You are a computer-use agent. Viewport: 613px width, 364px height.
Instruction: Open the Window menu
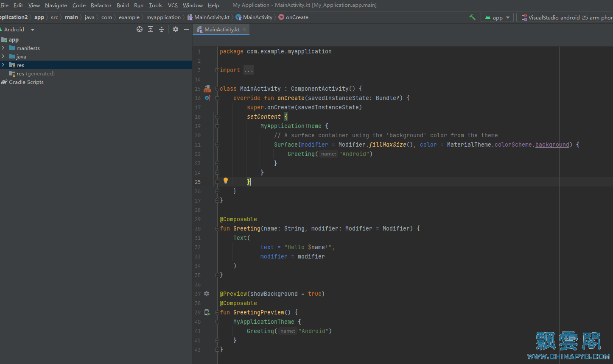pyautogui.click(x=193, y=5)
